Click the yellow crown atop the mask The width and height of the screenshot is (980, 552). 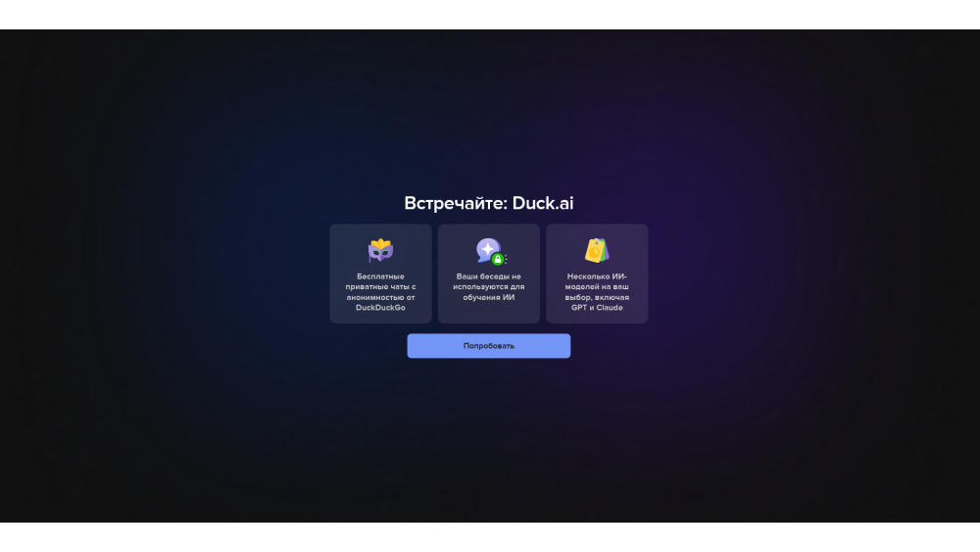tap(380, 242)
